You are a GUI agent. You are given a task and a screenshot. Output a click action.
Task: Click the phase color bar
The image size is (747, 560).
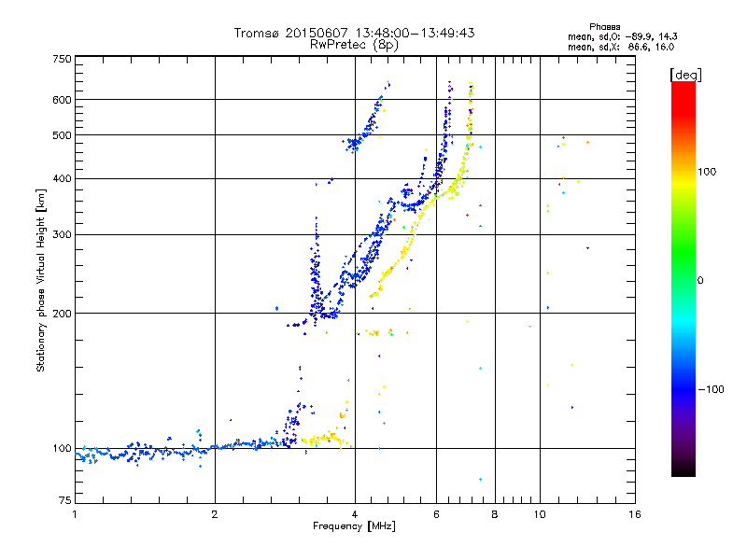click(x=684, y=279)
